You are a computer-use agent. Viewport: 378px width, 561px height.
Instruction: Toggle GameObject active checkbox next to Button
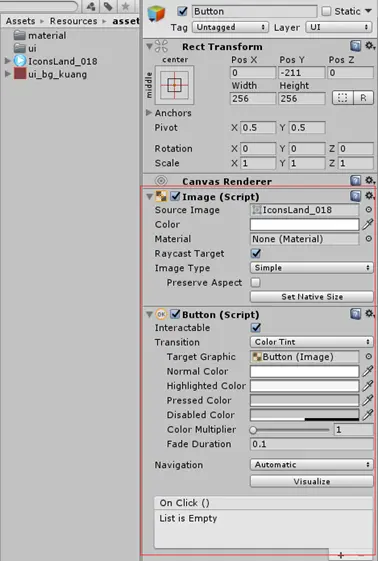coord(182,11)
